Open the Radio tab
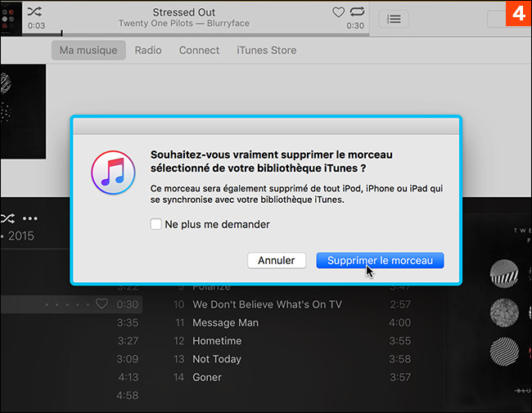 point(148,50)
